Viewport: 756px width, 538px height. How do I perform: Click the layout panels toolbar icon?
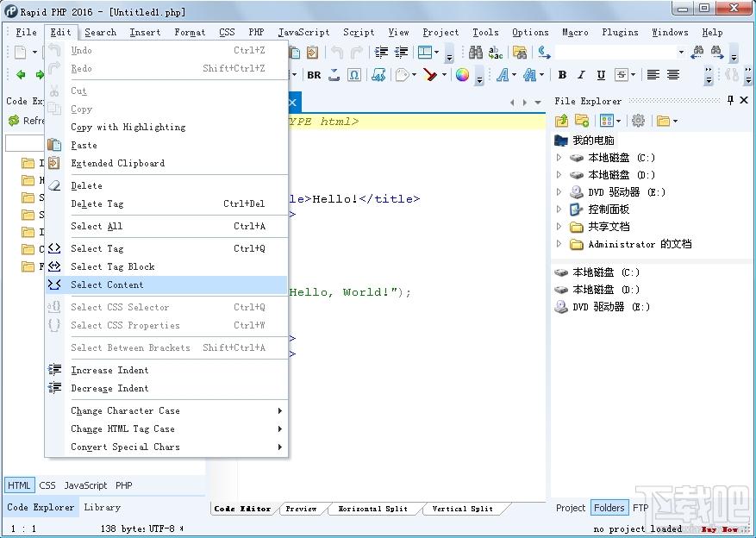click(x=425, y=52)
